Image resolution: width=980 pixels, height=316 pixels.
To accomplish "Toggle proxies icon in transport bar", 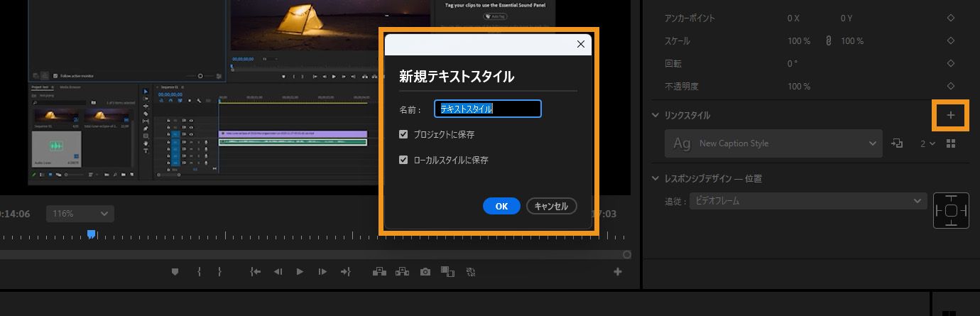I will point(470,271).
